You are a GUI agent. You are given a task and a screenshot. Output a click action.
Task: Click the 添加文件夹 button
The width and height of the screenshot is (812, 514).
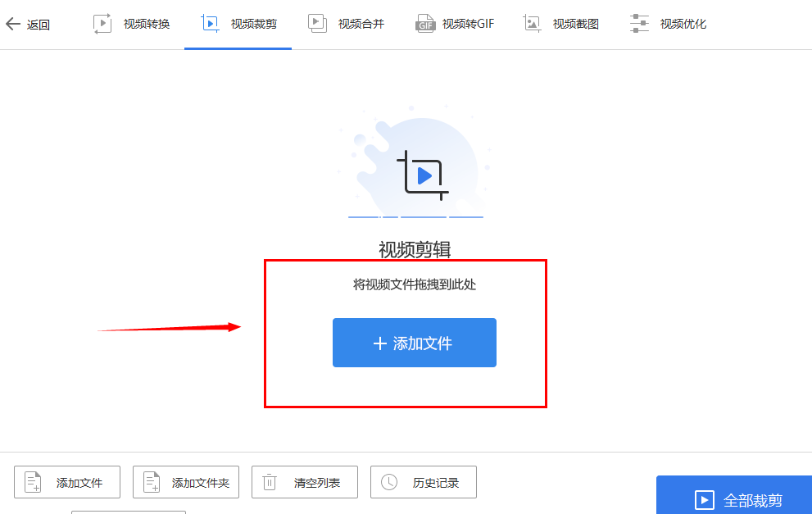(186, 482)
